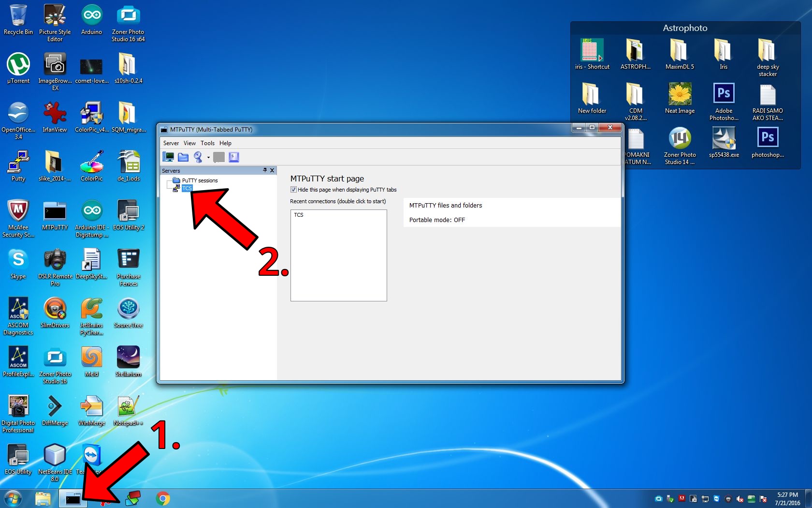Click the send script 'S' toolbar icon
Viewport: 812px width, 508px height.
pyautogui.click(x=234, y=157)
